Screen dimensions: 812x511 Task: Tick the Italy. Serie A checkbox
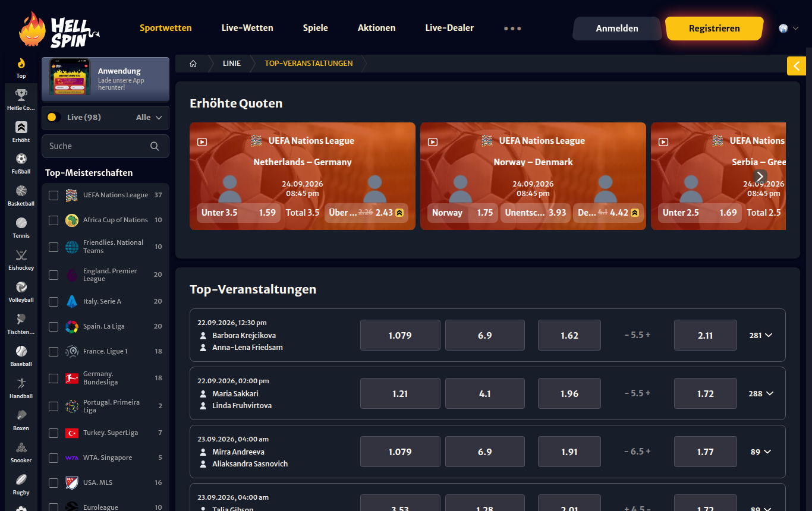pos(53,301)
